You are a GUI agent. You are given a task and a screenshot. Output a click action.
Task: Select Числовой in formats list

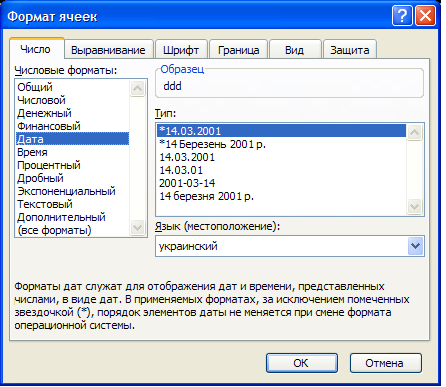pyautogui.click(x=73, y=100)
